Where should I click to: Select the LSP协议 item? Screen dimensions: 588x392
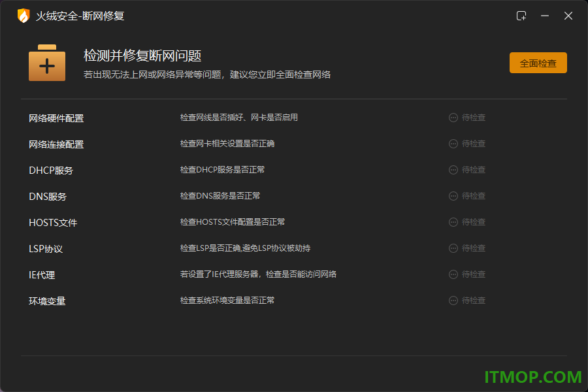click(46, 249)
